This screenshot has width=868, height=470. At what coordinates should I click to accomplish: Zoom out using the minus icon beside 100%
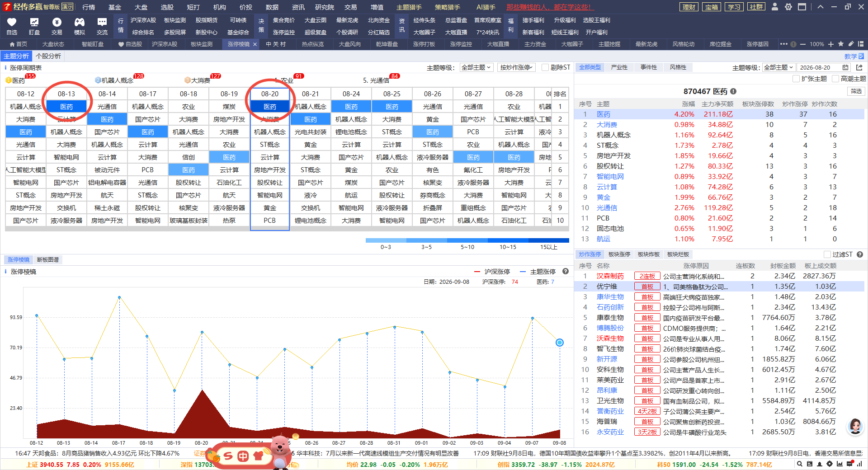point(803,44)
